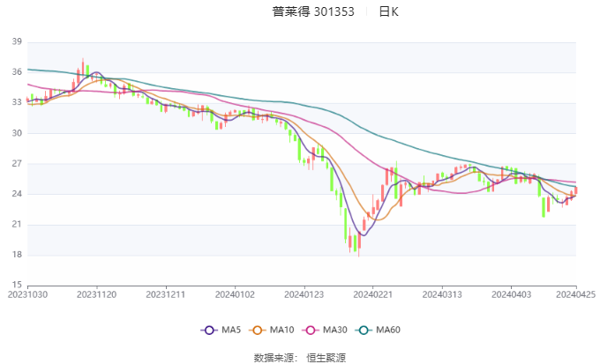This screenshot has width=600, height=364.
Task: Hide the MA60 line via its label
Action: tap(387, 330)
